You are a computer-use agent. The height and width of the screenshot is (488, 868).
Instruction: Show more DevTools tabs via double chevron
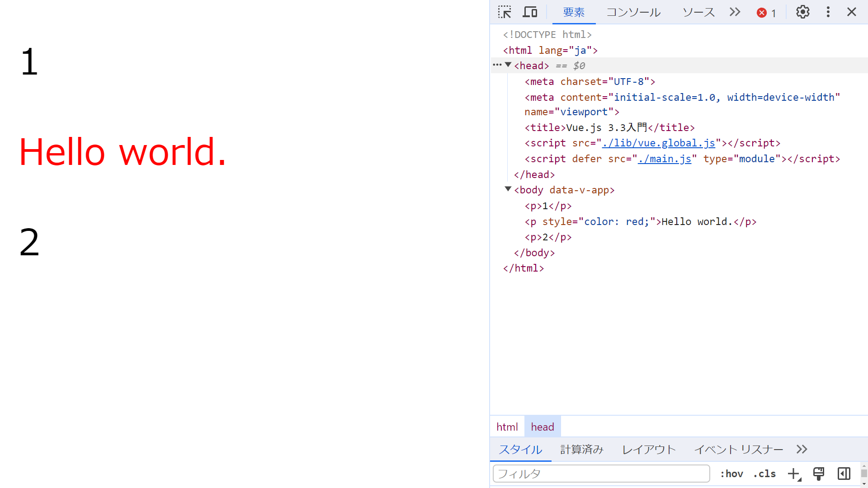(x=735, y=12)
